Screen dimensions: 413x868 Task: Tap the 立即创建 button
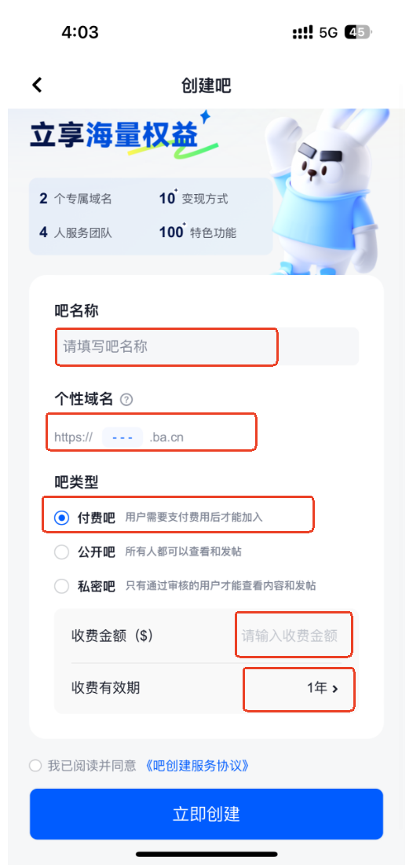206,815
